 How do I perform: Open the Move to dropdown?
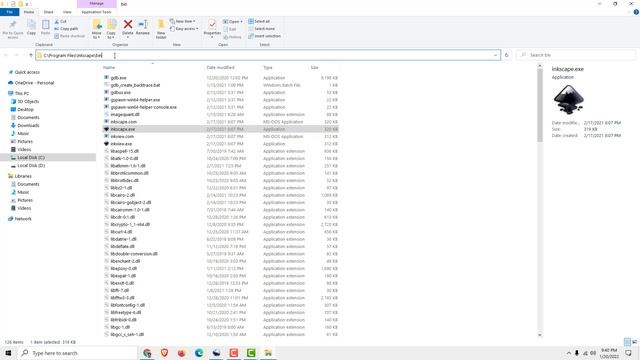(96, 29)
